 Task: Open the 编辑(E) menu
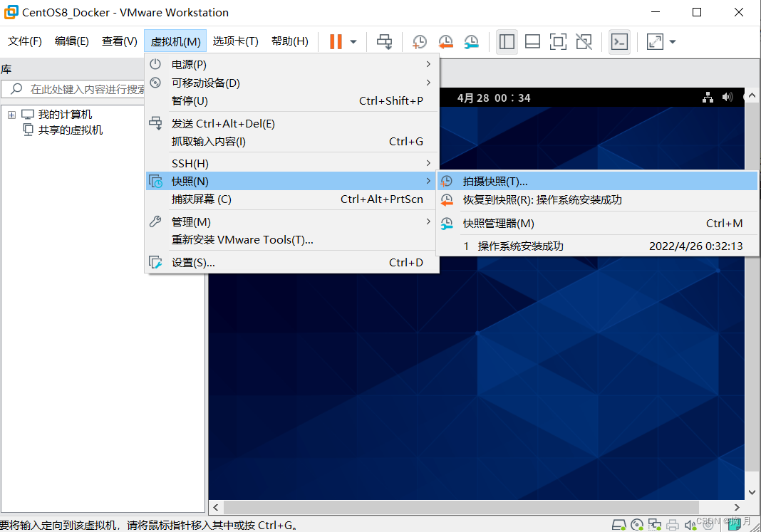click(72, 41)
